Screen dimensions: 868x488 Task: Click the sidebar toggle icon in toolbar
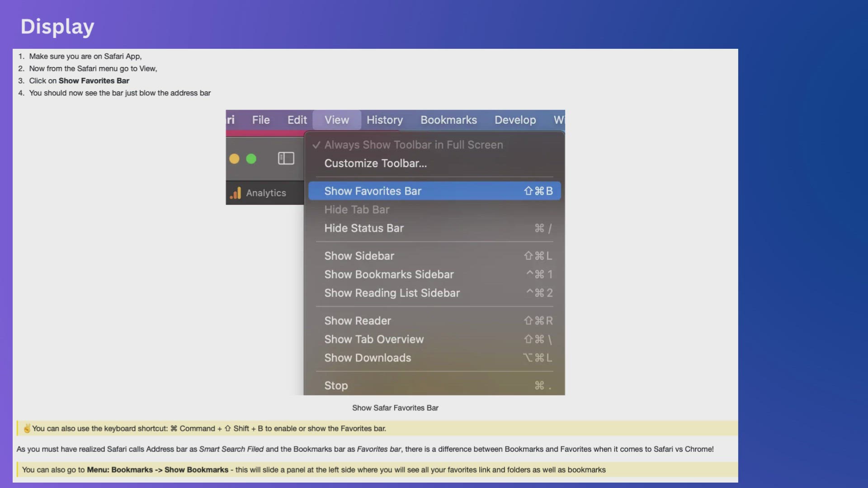pyautogui.click(x=286, y=158)
